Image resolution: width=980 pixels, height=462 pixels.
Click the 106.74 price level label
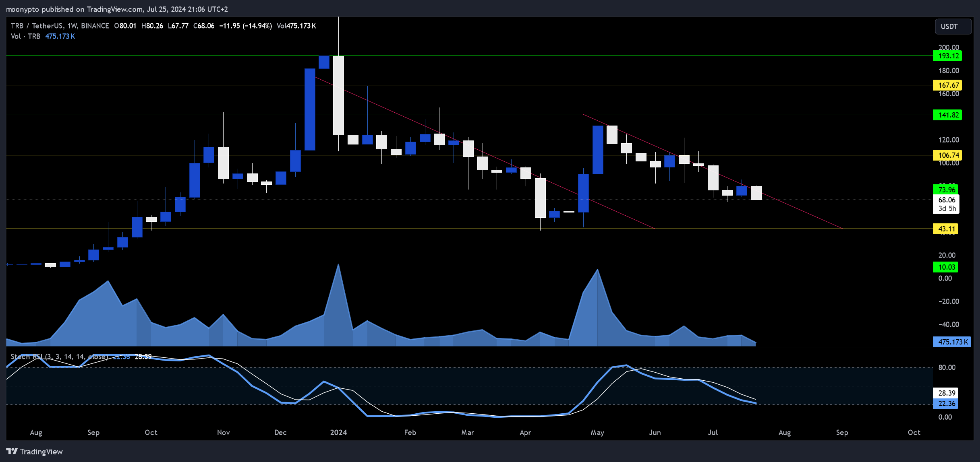(x=947, y=155)
